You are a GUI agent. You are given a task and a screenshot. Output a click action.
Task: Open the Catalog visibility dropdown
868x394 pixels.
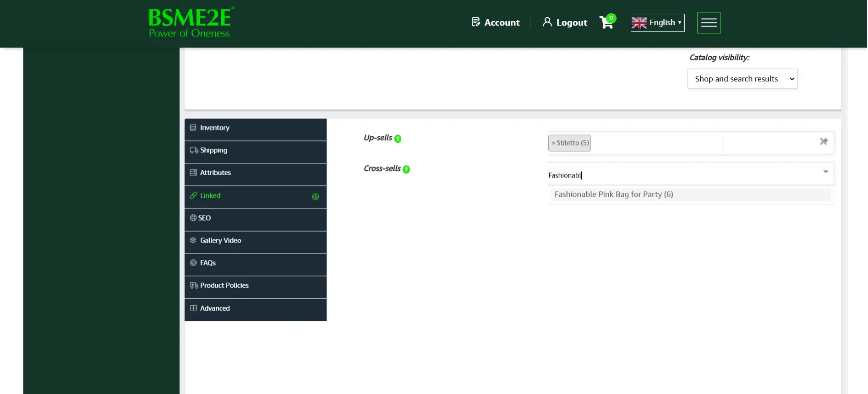pos(742,79)
